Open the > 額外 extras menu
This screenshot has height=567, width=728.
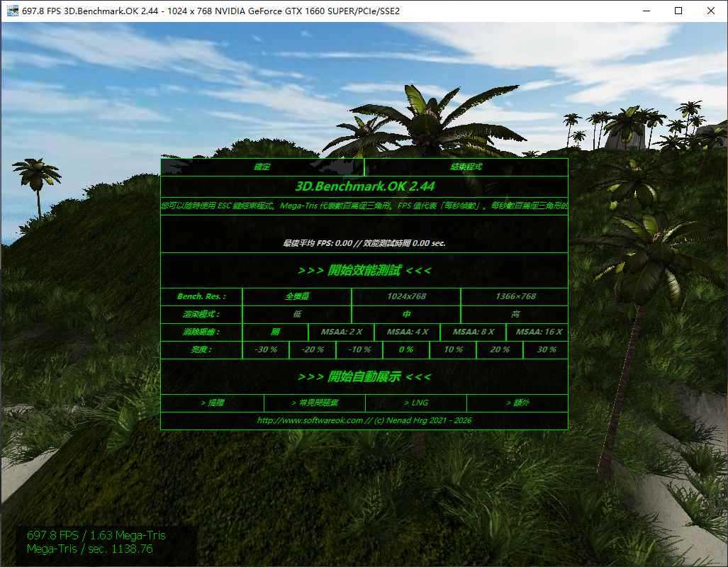(517, 402)
